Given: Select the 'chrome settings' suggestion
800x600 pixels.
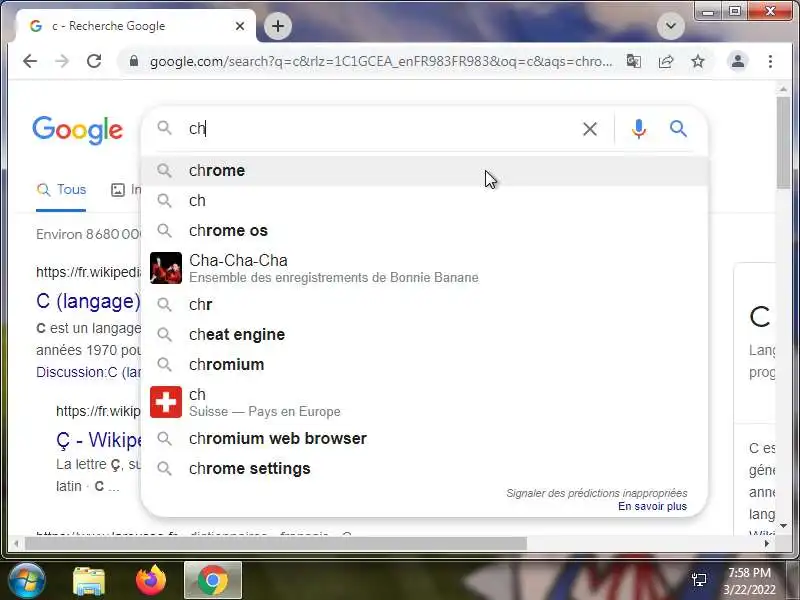Looking at the screenshot, I should click(x=424, y=469).
